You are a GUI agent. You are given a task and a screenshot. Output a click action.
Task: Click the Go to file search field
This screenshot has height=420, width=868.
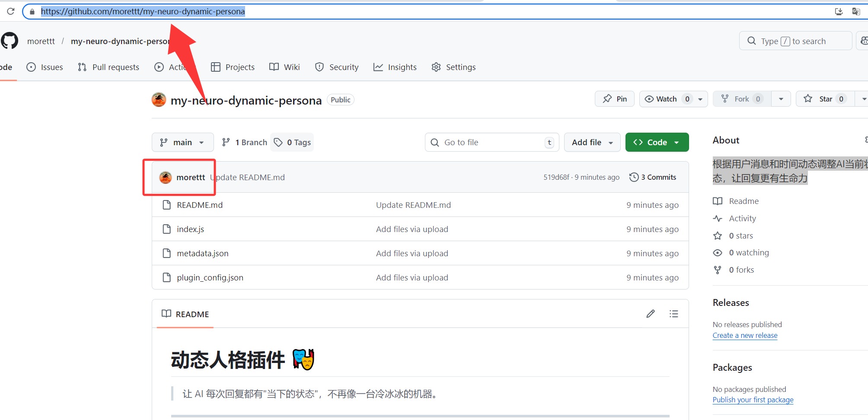tap(491, 142)
